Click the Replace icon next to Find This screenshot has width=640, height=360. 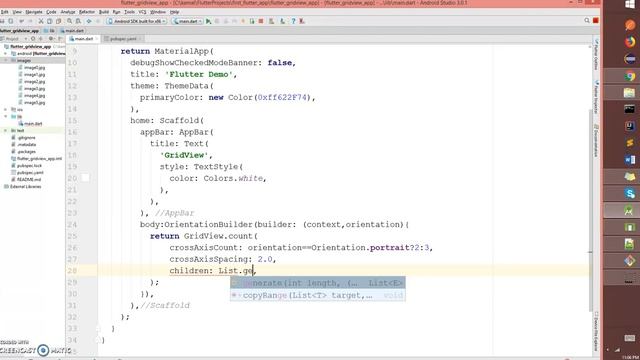click(x=78, y=21)
